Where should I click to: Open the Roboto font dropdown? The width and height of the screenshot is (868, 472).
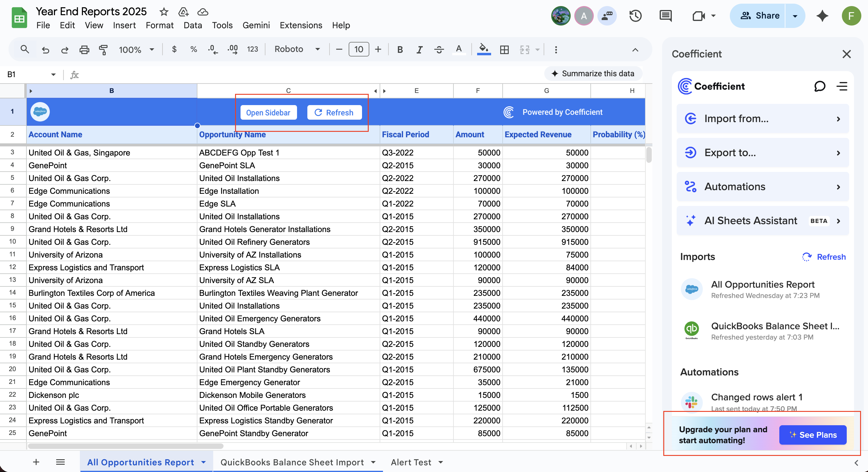[297, 49]
